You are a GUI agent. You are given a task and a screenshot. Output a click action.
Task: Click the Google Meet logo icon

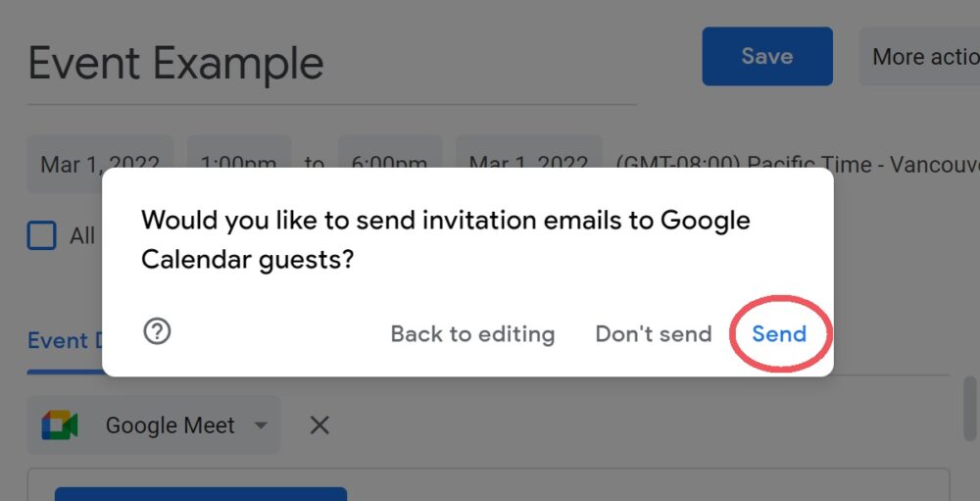[60, 426]
